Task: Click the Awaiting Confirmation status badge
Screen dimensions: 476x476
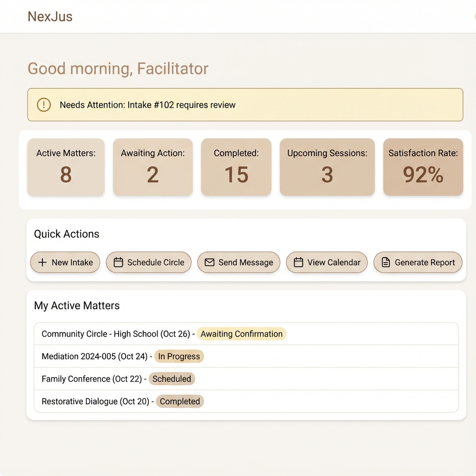Action: coord(241,334)
